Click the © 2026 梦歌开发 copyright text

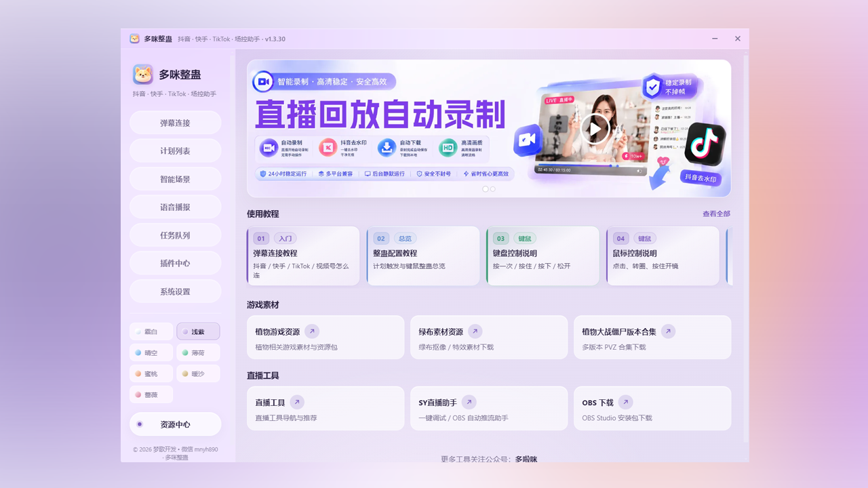click(x=176, y=453)
